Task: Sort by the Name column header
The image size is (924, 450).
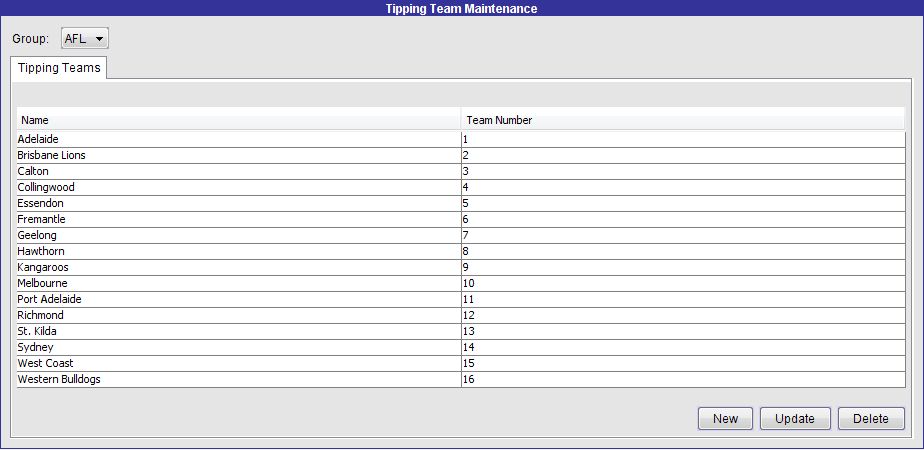Action: (239, 120)
